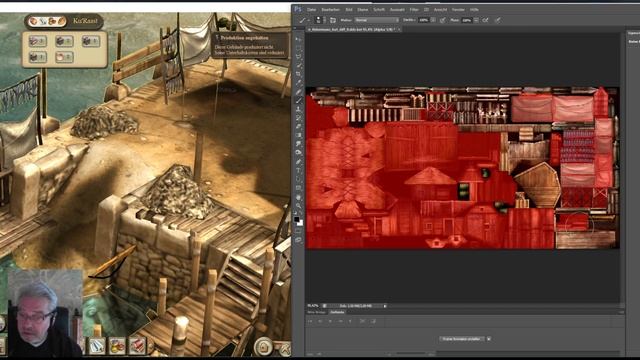This screenshot has width=640, height=360.
Task: Open the Bearbeiten menu
Action: (x=331, y=9)
